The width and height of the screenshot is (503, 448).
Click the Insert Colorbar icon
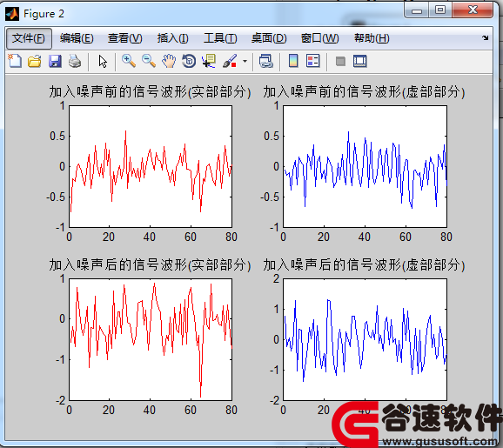[x=293, y=61]
